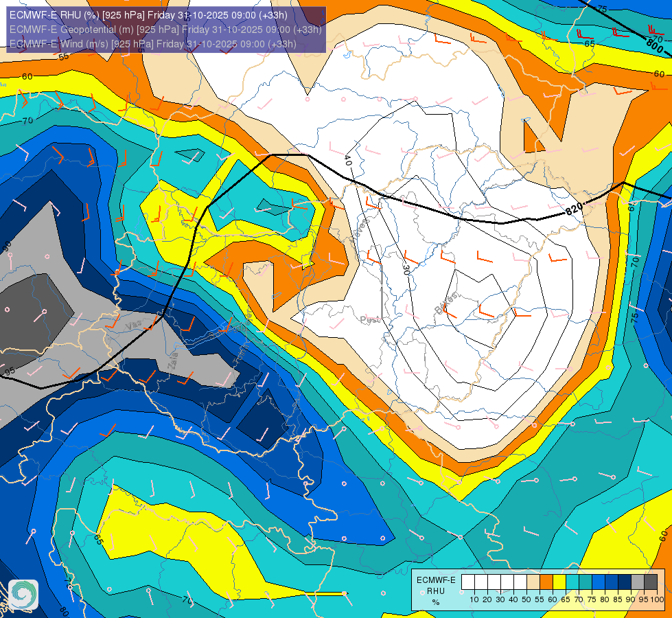Select the ECMWF-E Geopotential (m) title line
The width and height of the screenshot is (672, 618).
(165, 30)
